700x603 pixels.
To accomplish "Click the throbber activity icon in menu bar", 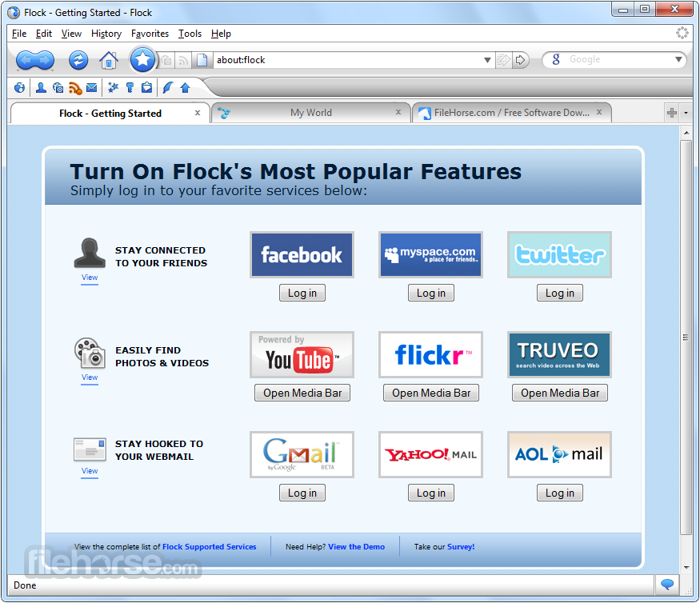I will point(682,33).
